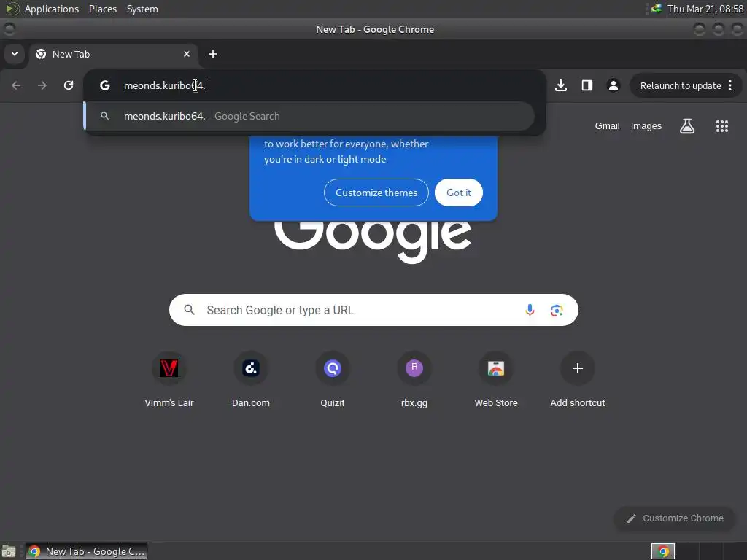Click the clock Thu Mar 21, 08:58
The image size is (747, 560).
pyautogui.click(x=705, y=9)
